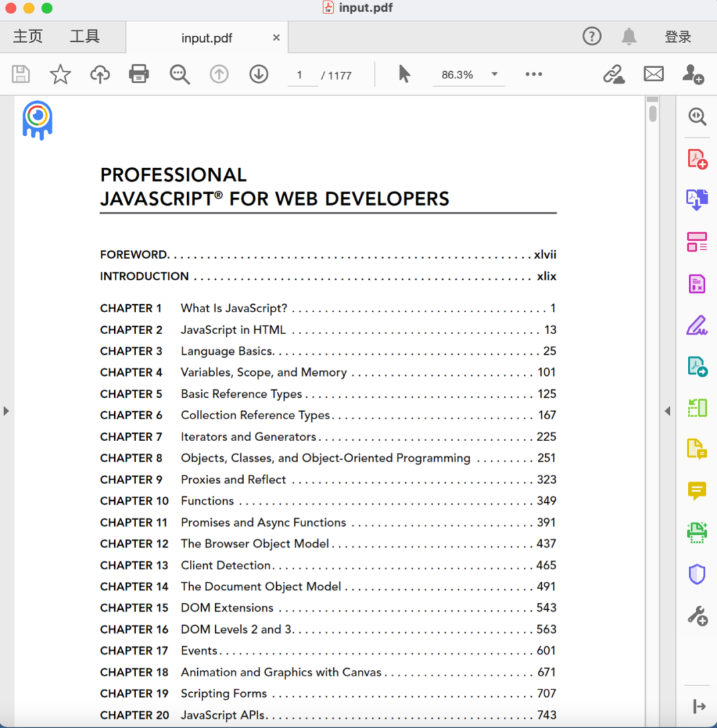This screenshot has height=728, width=717.
Task: Click 'Basic Reference Types' chapter title
Action: click(x=241, y=394)
